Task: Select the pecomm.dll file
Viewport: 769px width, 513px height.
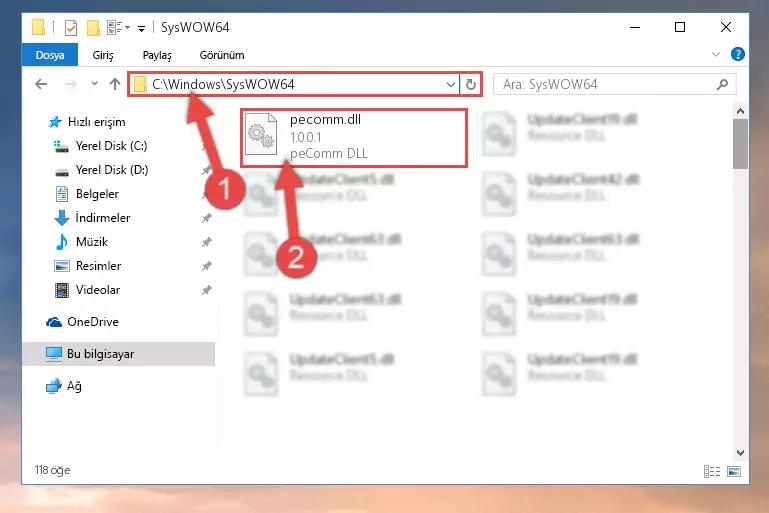Action: (x=354, y=138)
